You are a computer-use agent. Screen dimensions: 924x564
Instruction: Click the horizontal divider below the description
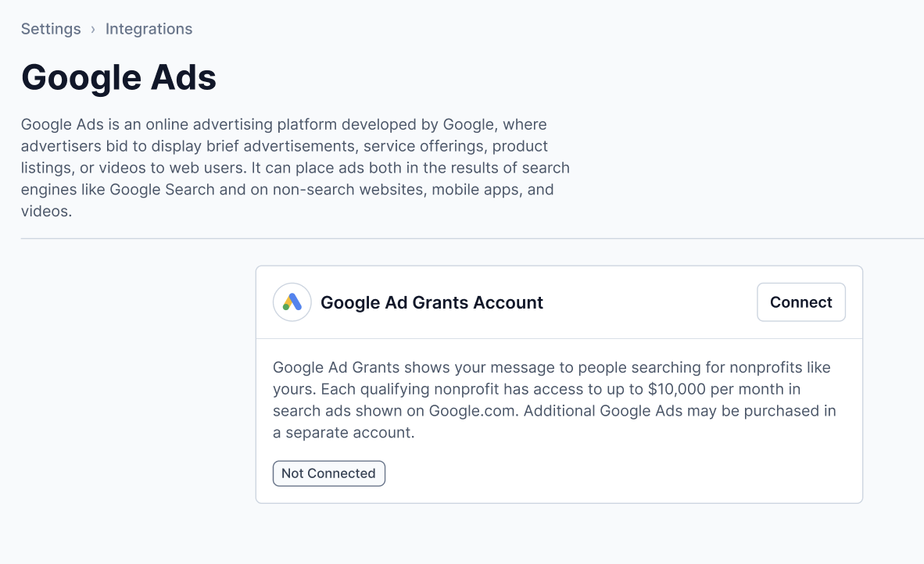click(x=472, y=238)
